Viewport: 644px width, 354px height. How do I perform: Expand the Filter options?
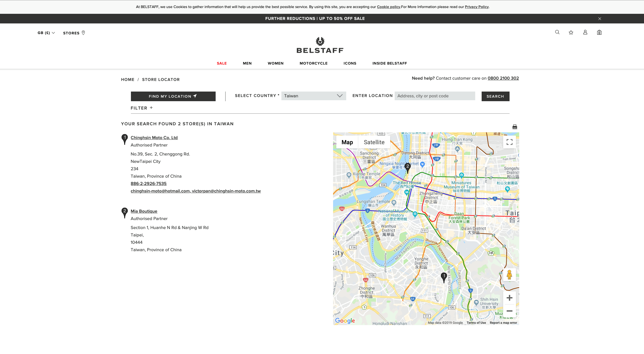tap(142, 108)
